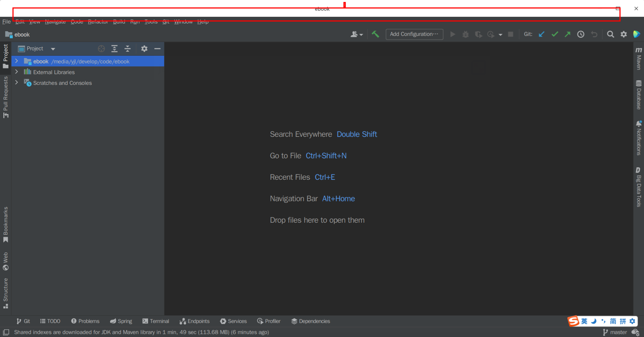Image resolution: width=644 pixels, height=337 pixels.
Task: Open Git Show History clock icon
Action: coord(581,34)
